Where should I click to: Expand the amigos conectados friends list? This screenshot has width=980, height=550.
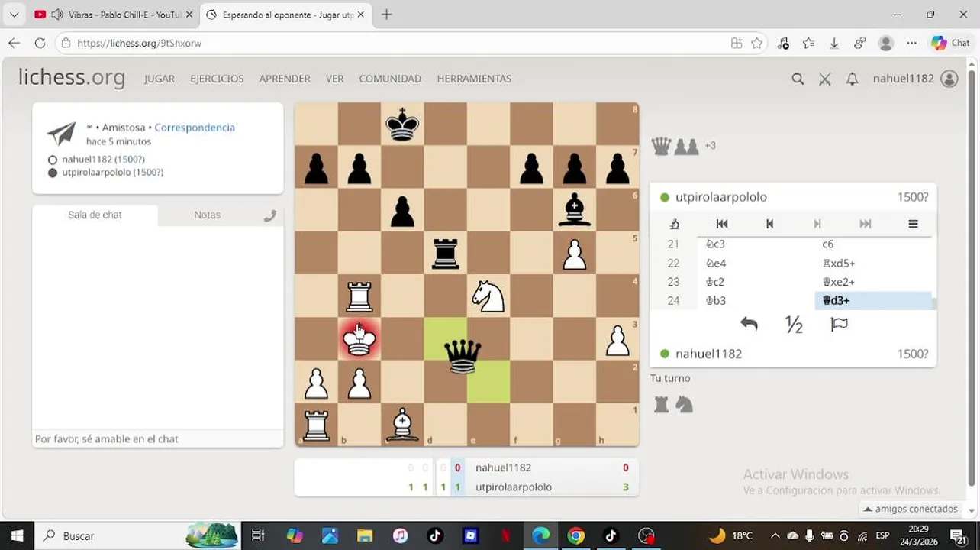910,509
